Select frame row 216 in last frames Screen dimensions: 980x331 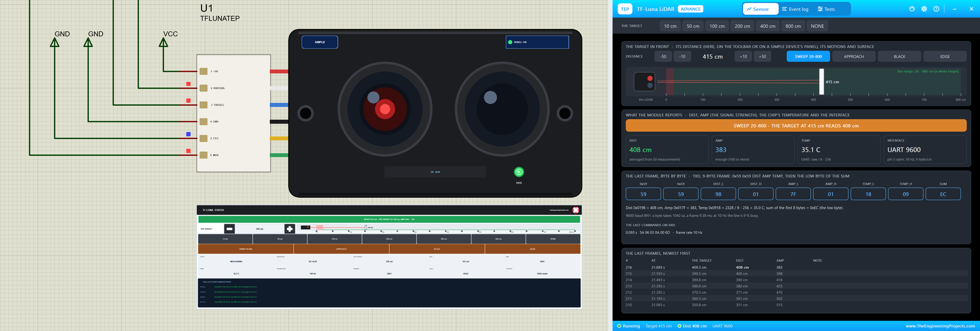(x=796, y=267)
